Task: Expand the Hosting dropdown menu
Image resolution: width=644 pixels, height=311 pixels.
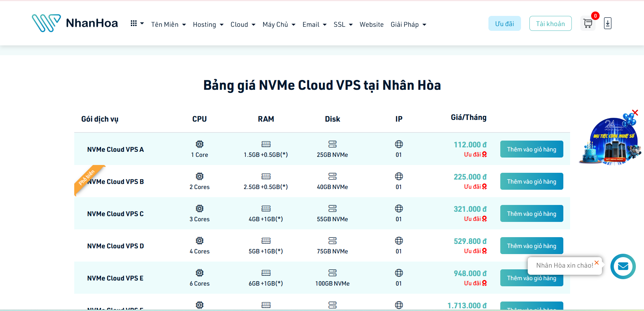Action: (x=208, y=24)
